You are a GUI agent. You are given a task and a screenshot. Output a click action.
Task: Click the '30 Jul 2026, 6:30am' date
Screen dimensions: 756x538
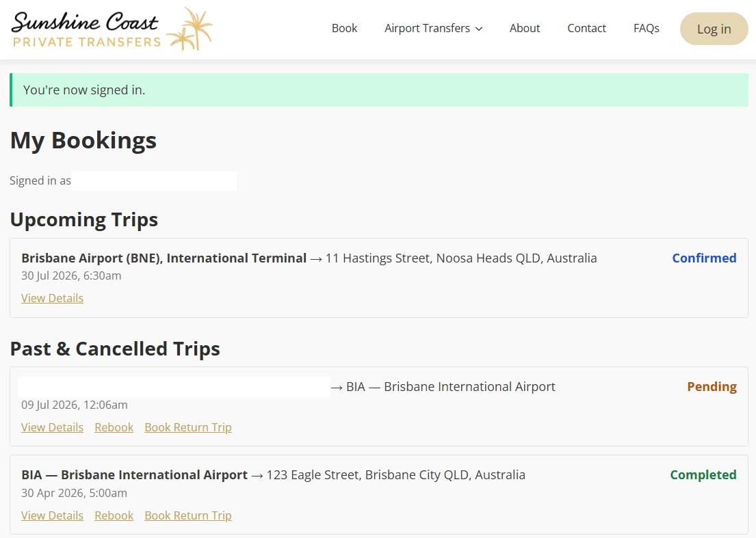point(71,276)
